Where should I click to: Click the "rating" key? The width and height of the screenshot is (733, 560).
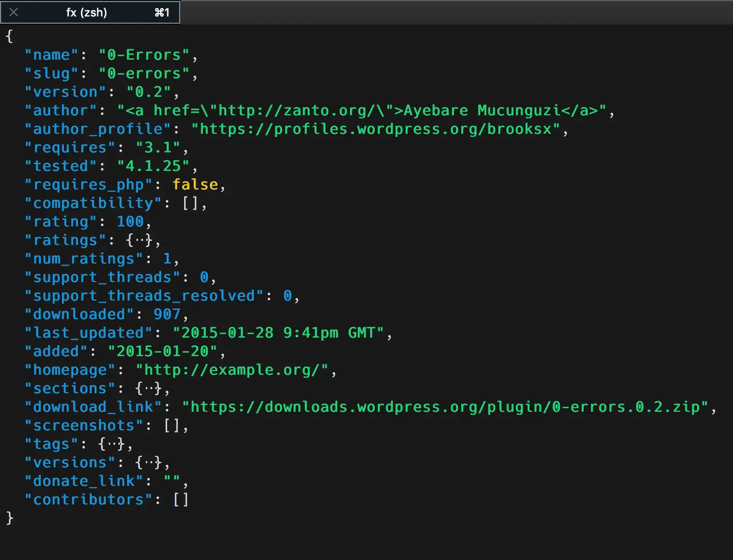tap(61, 222)
